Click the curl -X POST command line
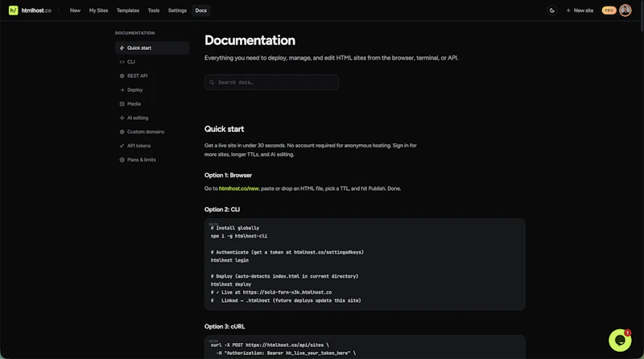 click(270, 345)
